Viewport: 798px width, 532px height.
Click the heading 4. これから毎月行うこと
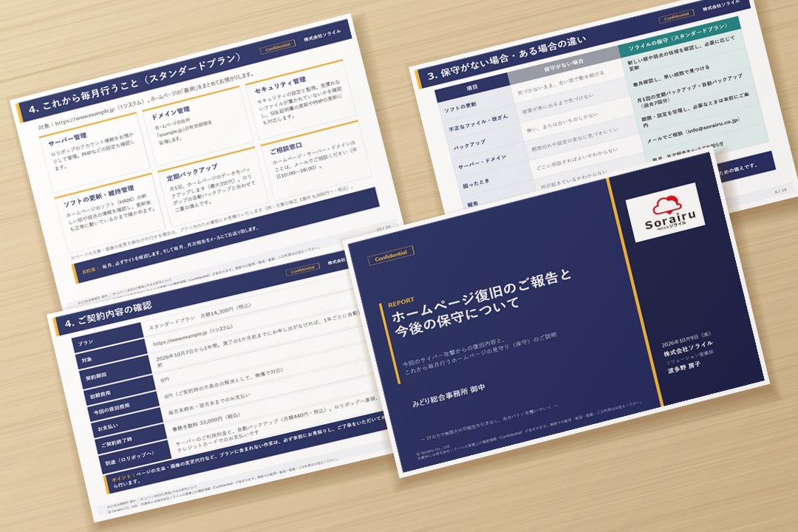(x=135, y=83)
